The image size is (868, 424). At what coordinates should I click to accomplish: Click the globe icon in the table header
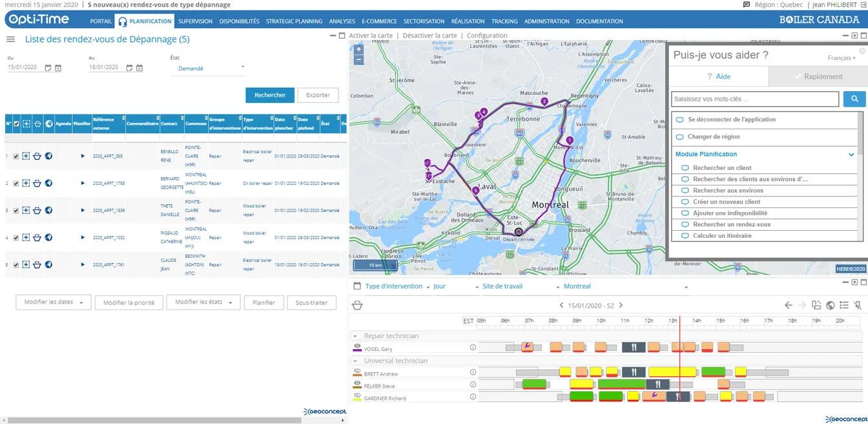point(48,123)
